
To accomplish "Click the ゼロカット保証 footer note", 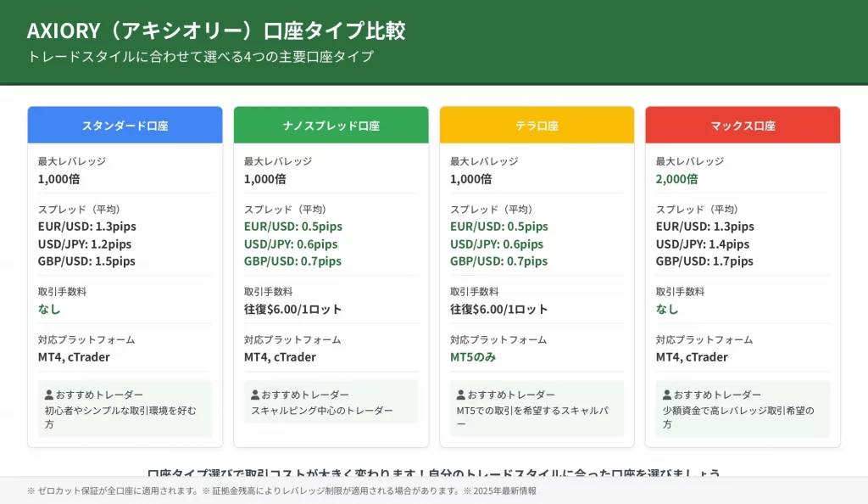I will point(281,490).
